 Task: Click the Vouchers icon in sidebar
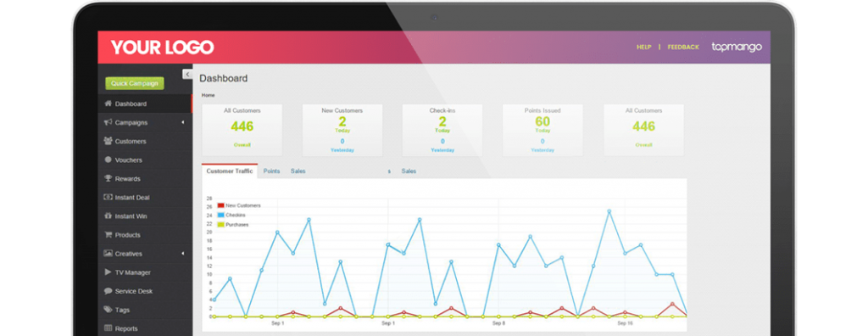pyautogui.click(x=108, y=160)
